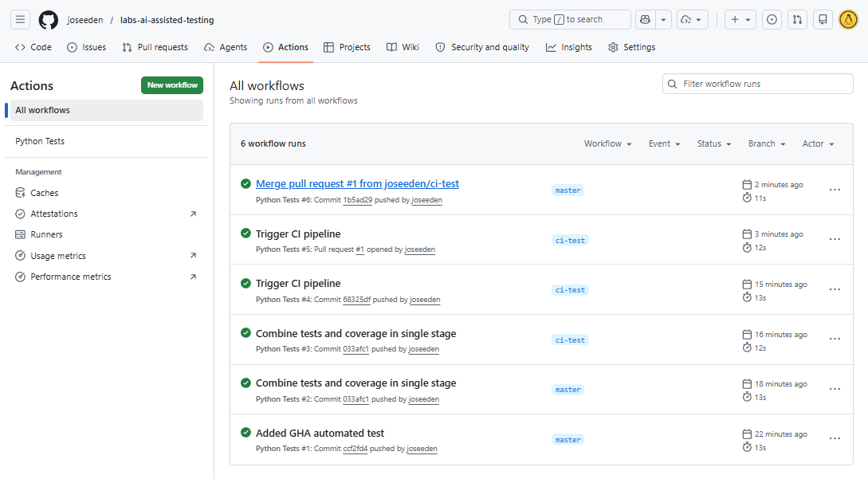Switch to the Pull requests tab
868x479 pixels.
tap(155, 47)
